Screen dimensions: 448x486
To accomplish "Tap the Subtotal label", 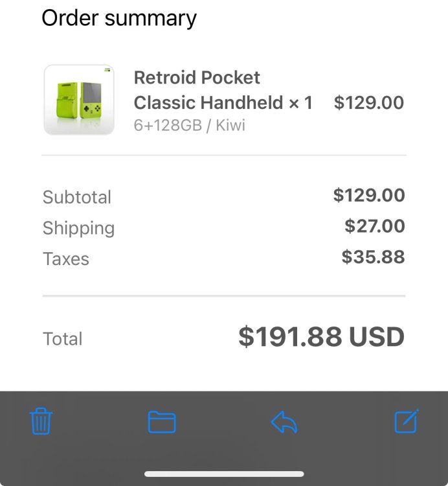I will tap(77, 197).
